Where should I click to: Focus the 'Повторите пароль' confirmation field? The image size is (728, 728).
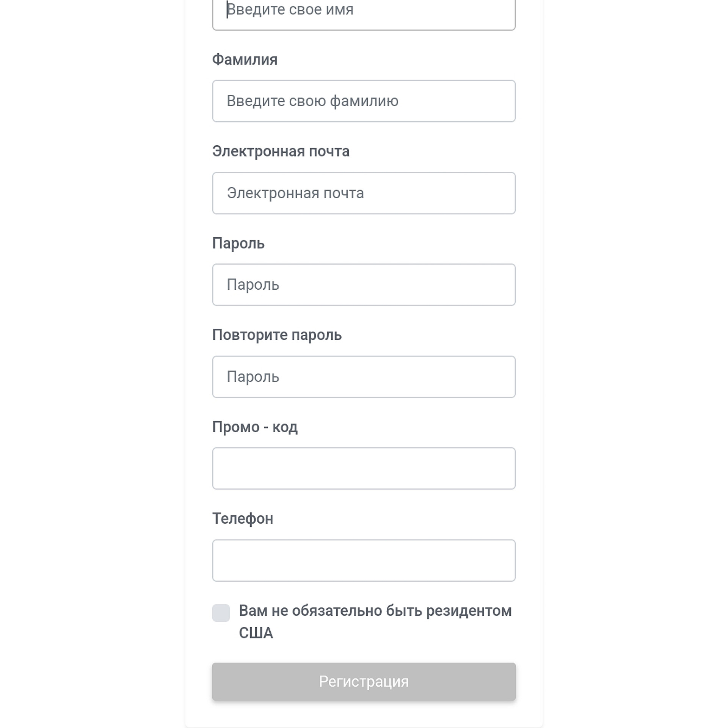click(364, 377)
